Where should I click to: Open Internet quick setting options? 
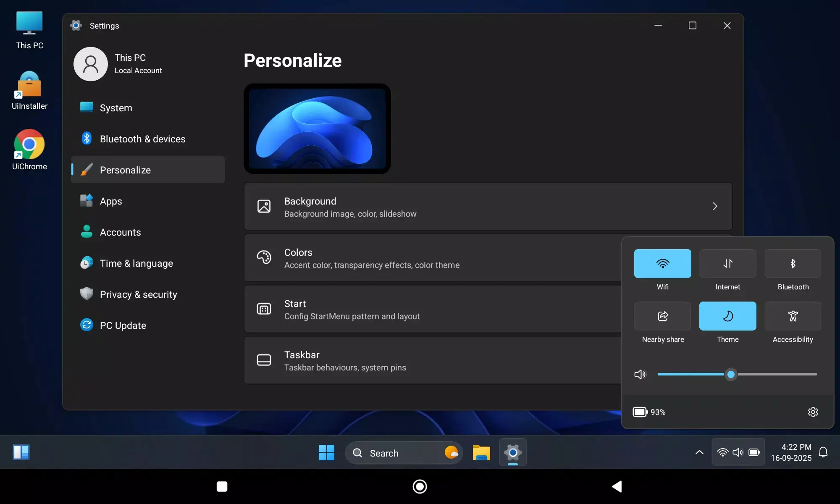coord(727,264)
